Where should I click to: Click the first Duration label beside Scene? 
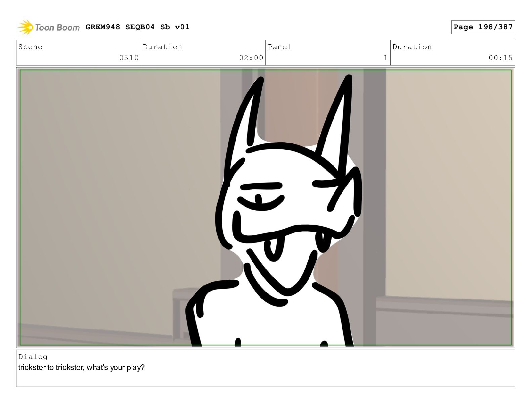point(163,47)
